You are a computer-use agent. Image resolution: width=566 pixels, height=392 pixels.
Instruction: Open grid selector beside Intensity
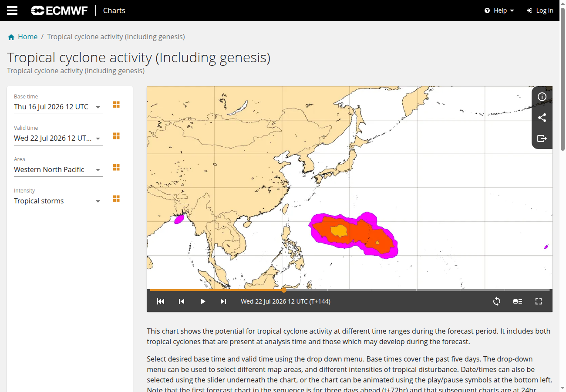coord(116,199)
